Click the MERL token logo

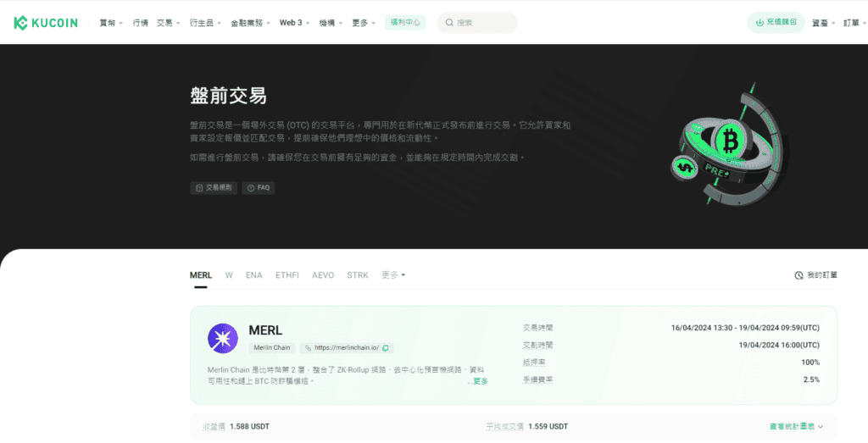pyautogui.click(x=223, y=338)
